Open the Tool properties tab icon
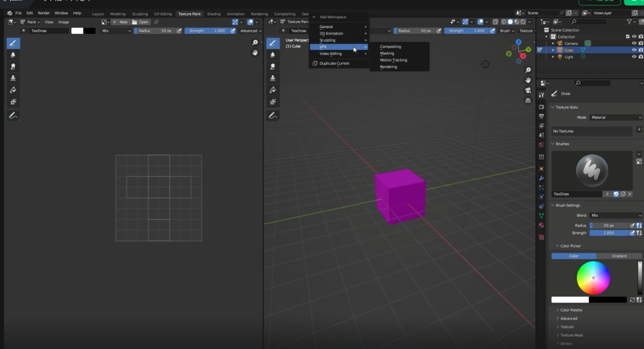This screenshot has width=644, height=349. coord(541,95)
